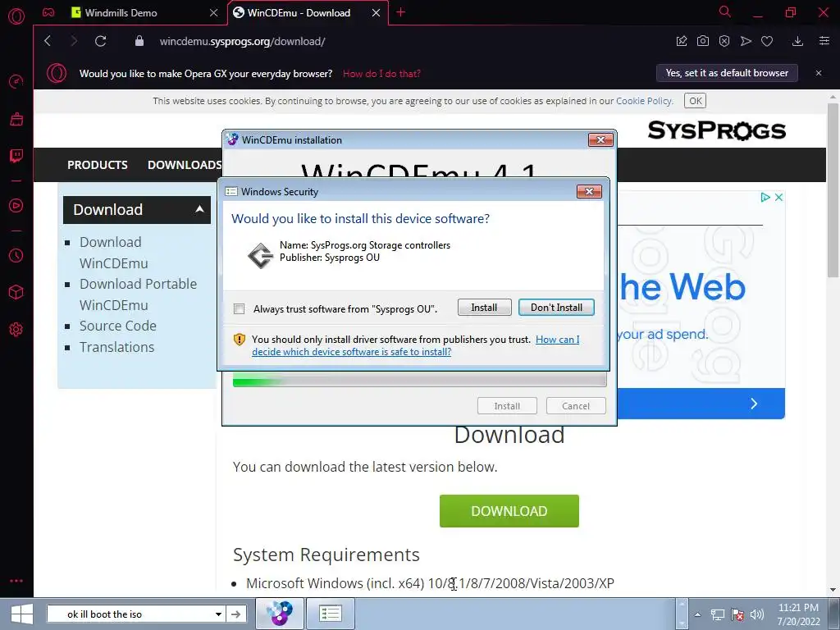Click the installation progress bar
840x630 pixels.
(x=419, y=381)
